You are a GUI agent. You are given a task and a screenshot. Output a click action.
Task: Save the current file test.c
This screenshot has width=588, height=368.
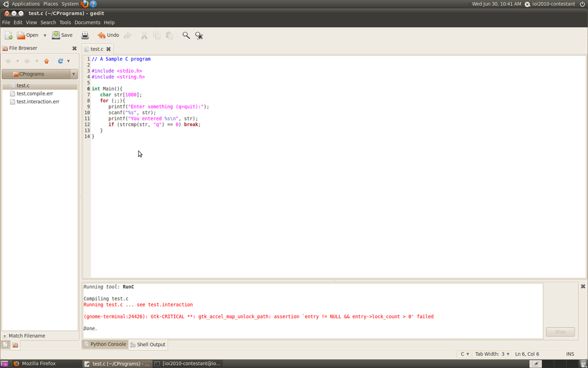pos(62,35)
